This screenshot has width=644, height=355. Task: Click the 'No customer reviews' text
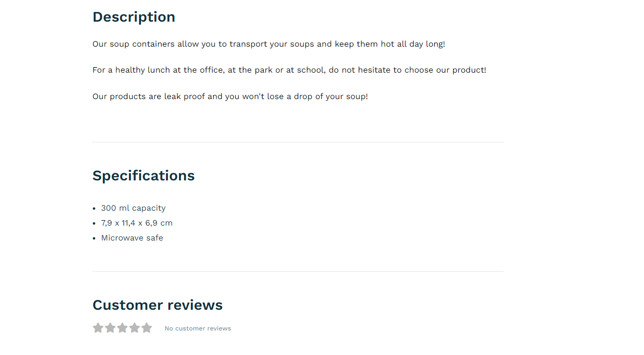pyautogui.click(x=198, y=329)
